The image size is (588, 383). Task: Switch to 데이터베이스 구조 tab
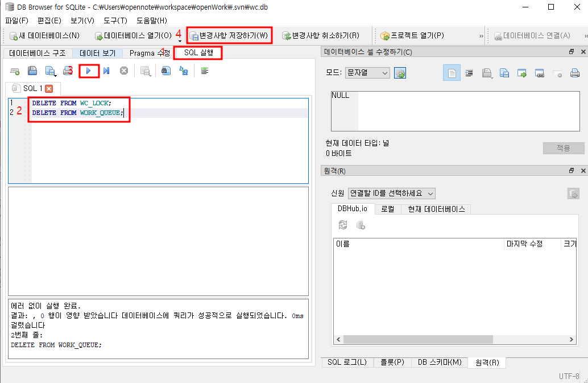(x=38, y=53)
